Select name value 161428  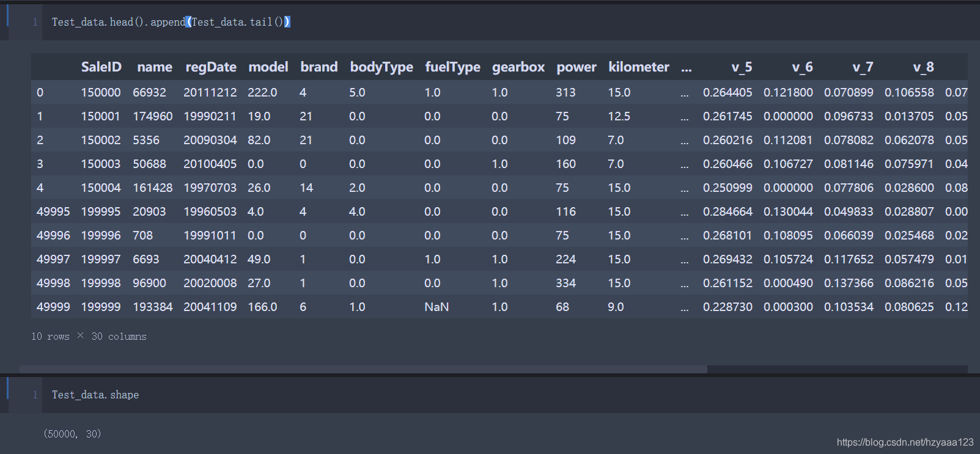(153, 188)
